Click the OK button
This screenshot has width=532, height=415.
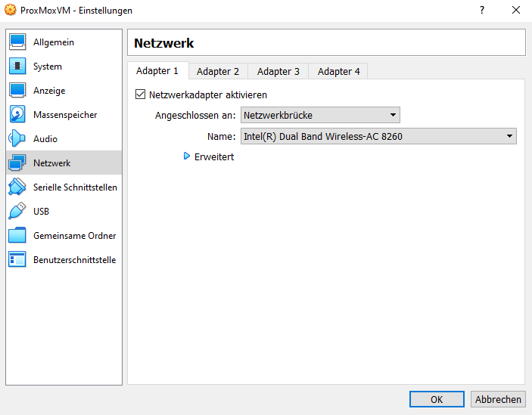coord(437,399)
